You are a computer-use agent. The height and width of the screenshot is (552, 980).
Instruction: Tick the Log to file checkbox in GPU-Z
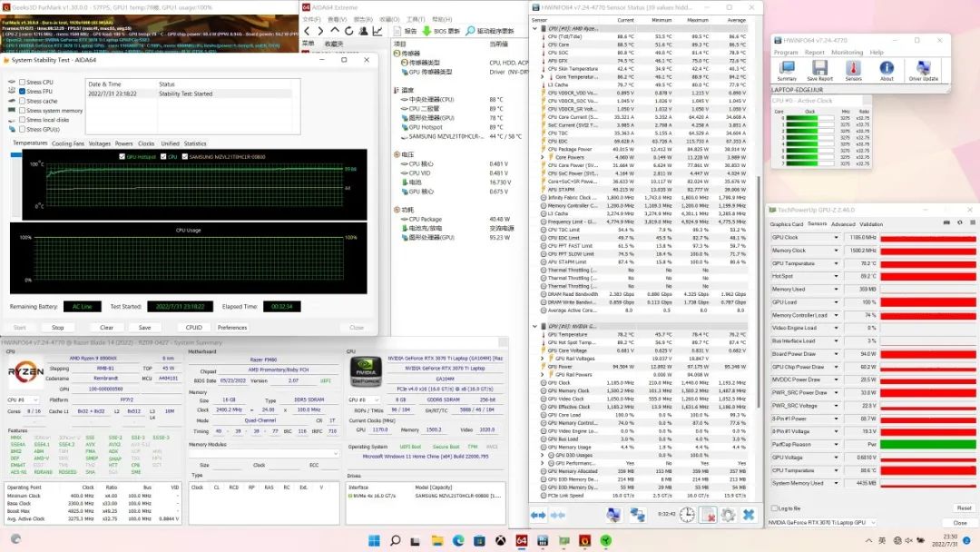pyautogui.click(x=773, y=508)
